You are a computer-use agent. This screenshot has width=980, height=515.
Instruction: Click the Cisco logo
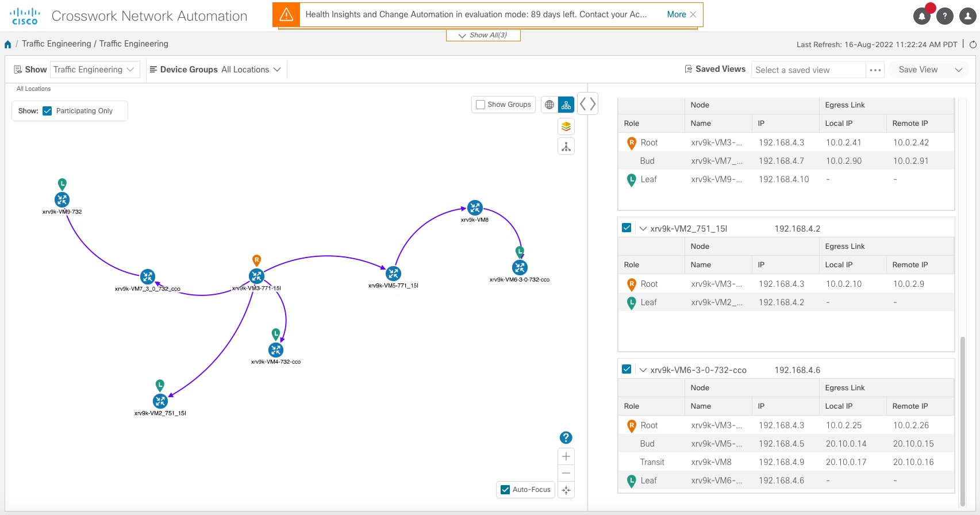pos(25,16)
